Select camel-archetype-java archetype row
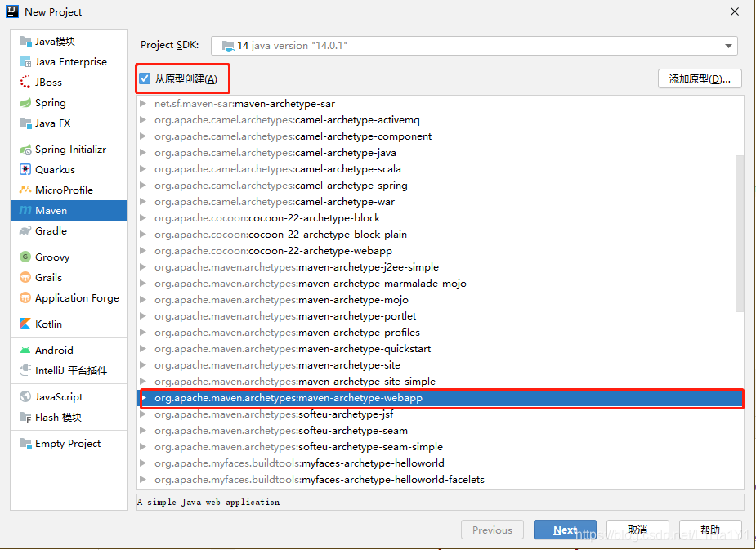This screenshot has width=756, height=550. (x=441, y=153)
